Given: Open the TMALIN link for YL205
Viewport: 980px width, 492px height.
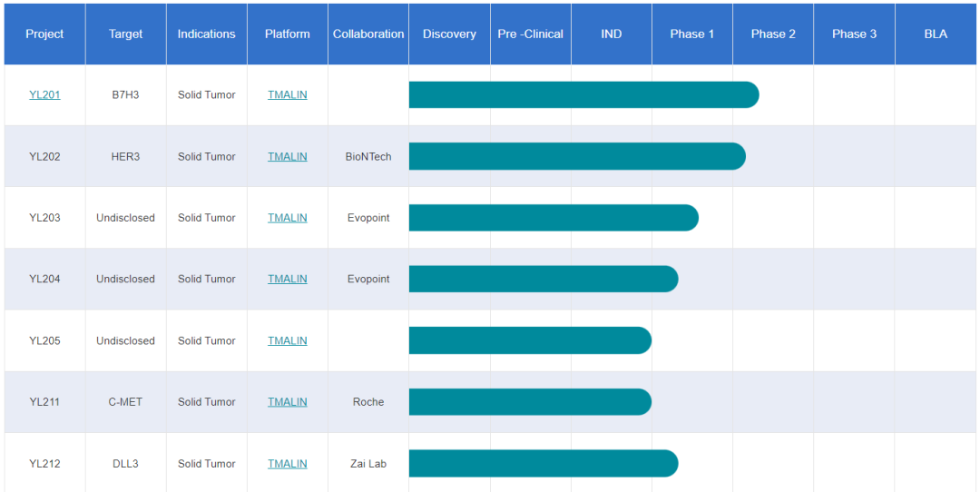Looking at the screenshot, I should (288, 340).
